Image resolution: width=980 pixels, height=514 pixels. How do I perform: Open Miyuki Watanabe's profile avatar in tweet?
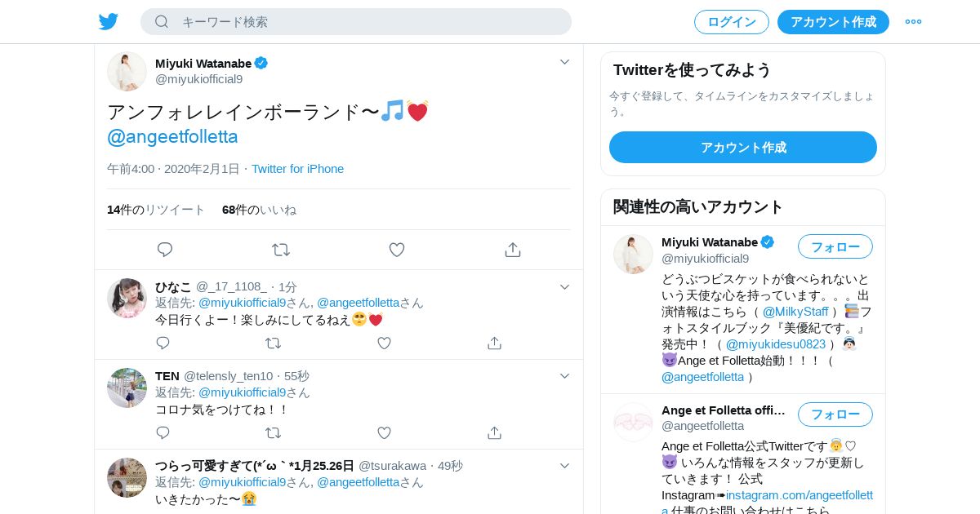pos(127,71)
